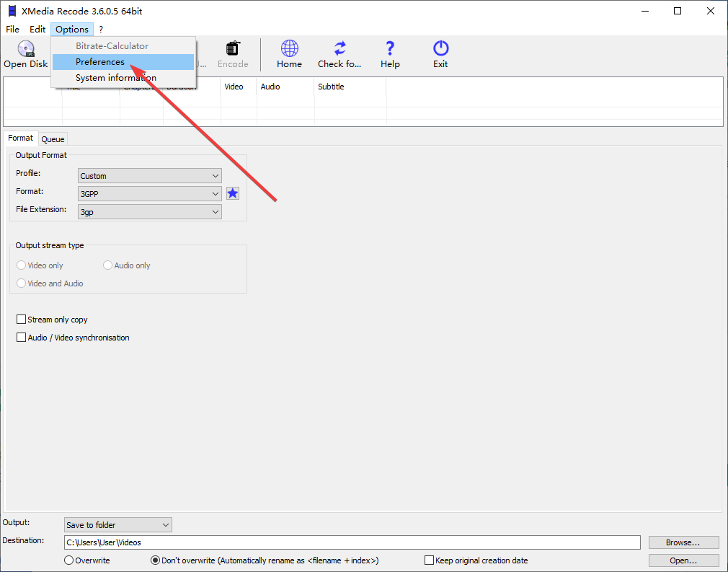Enable Keep original creation date checkbox
This screenshot has height=572, width=728.
click(x=429, y=560)
